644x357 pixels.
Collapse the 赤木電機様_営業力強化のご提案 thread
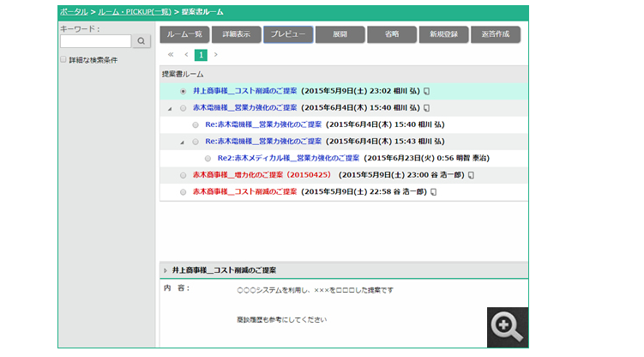click(170, 109)
